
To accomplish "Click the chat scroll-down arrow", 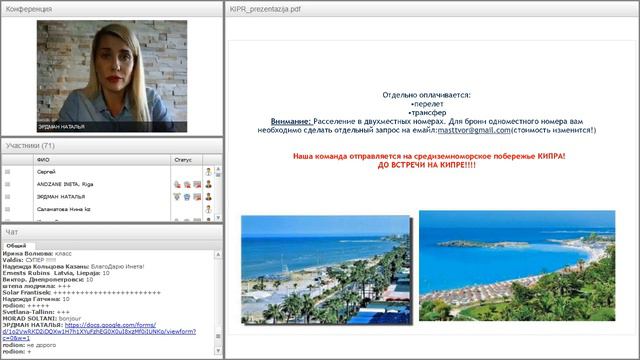I will [218, 351].
